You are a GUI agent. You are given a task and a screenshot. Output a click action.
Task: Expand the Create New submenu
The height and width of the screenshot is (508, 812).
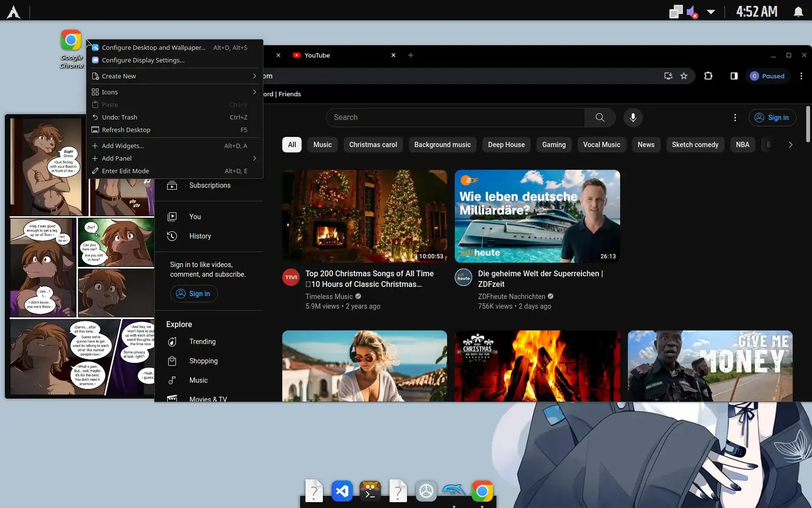tap(174, 76)
